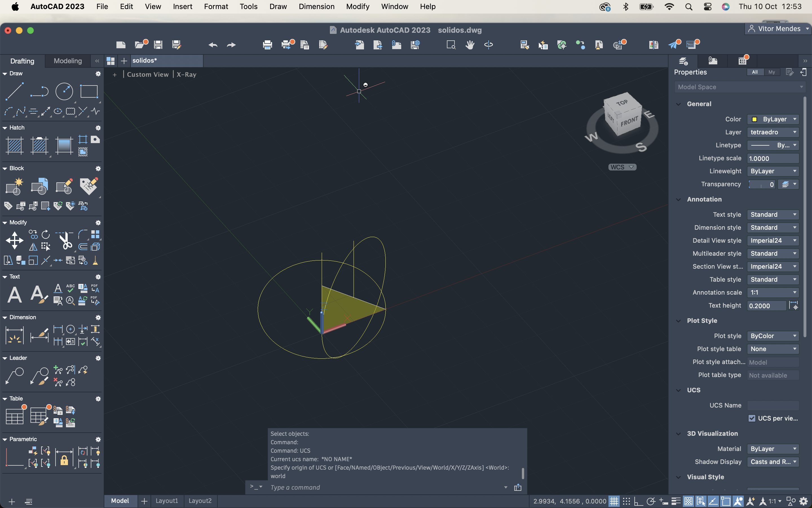The image size is (812, 508).
Task: Choose the Gradient hatch tool
Action: click(x=64, y=145)
